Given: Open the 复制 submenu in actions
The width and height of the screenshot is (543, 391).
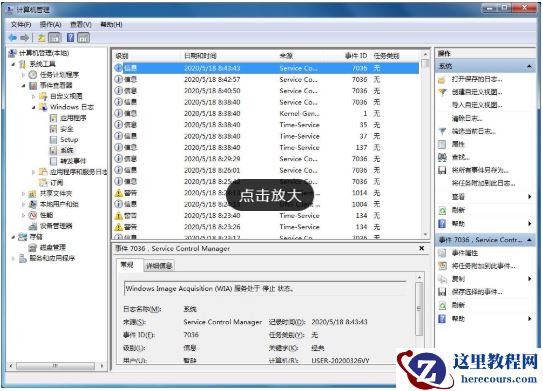Looking at the screenshot, I should pyautogui.click(x=529, y=279).
